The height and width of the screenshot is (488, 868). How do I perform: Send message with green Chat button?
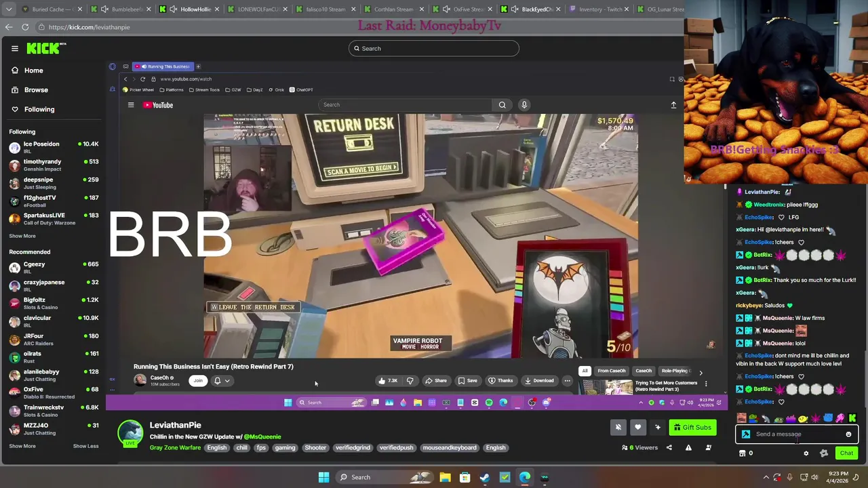point(846,453)
